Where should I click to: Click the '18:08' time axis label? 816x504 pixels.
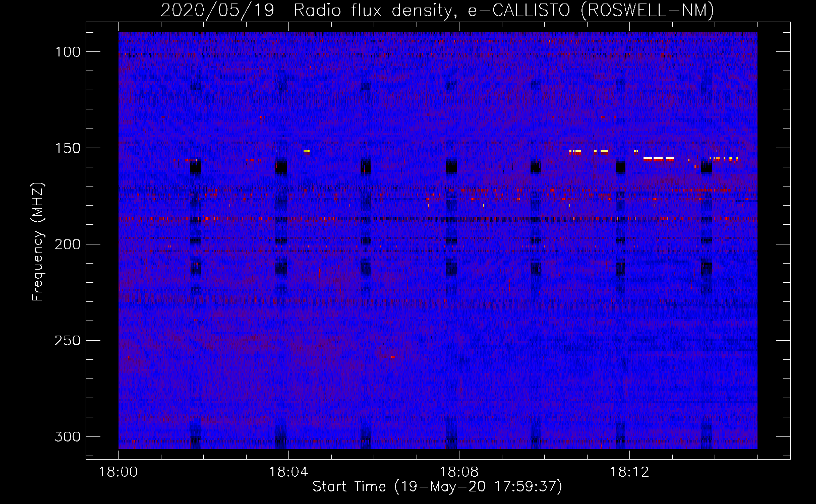point(459,472)
